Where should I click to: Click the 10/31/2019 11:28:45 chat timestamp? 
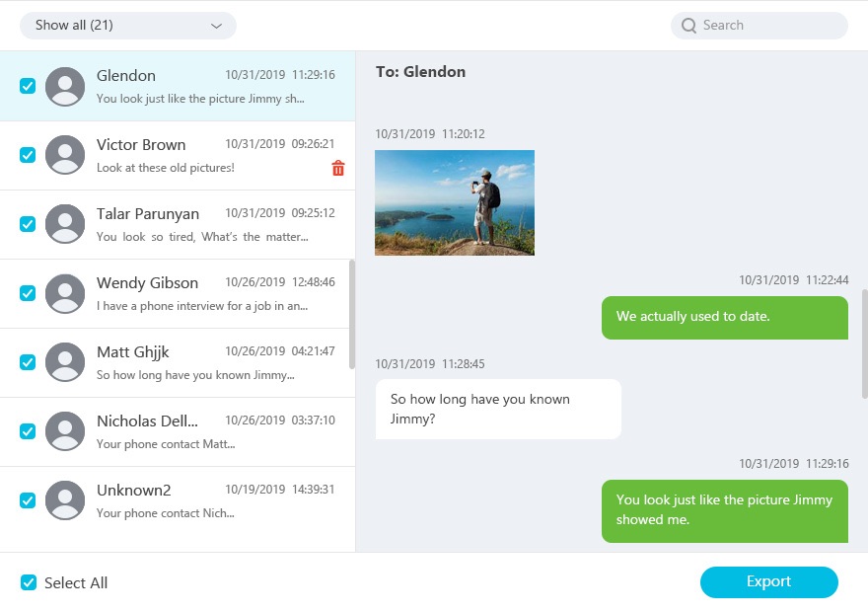pos(430,364)
